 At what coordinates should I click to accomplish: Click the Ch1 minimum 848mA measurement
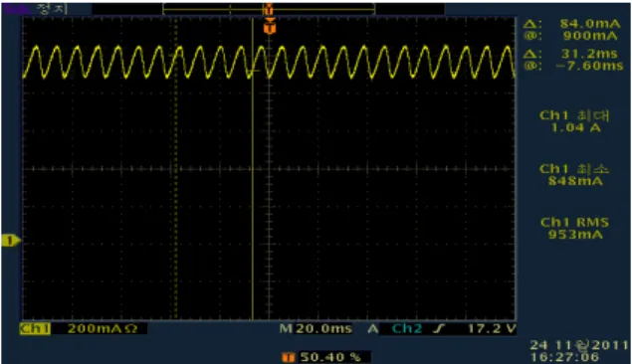pos(574,175)
